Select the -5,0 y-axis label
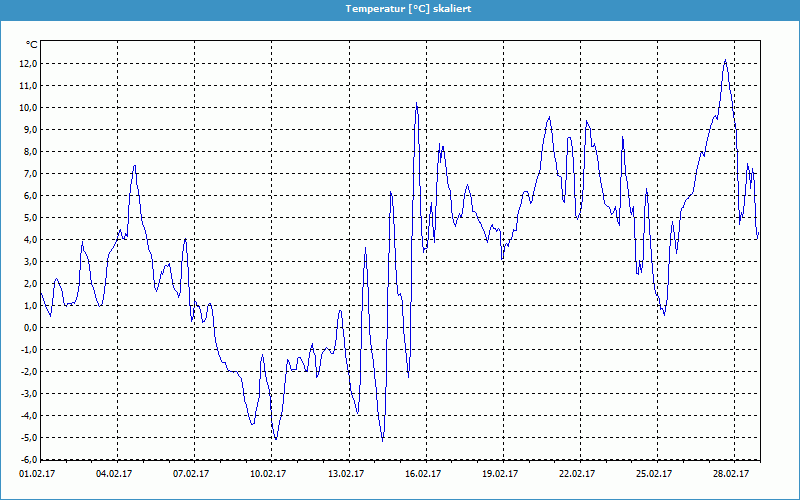Image resolution: width=800 pixels, height=500 pixels. 26,438
